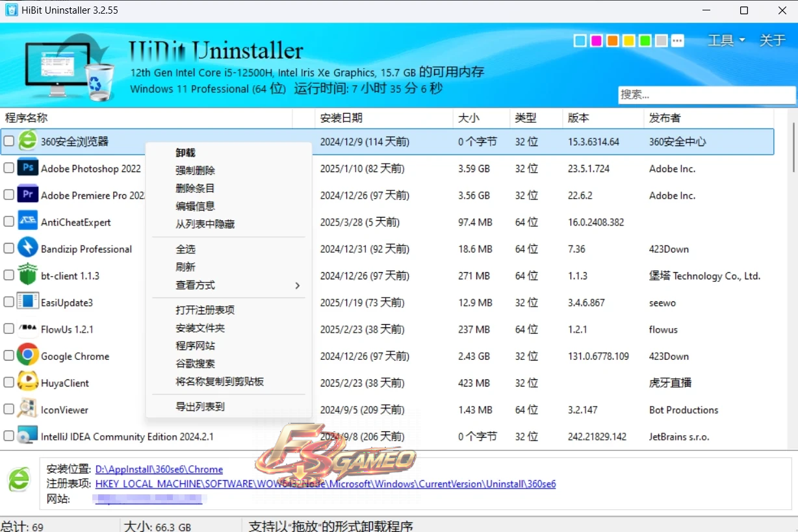Viewport: 798px width, 532px height.
Task: Click the bt-client 1.1.3 icon
Action: 27,275
